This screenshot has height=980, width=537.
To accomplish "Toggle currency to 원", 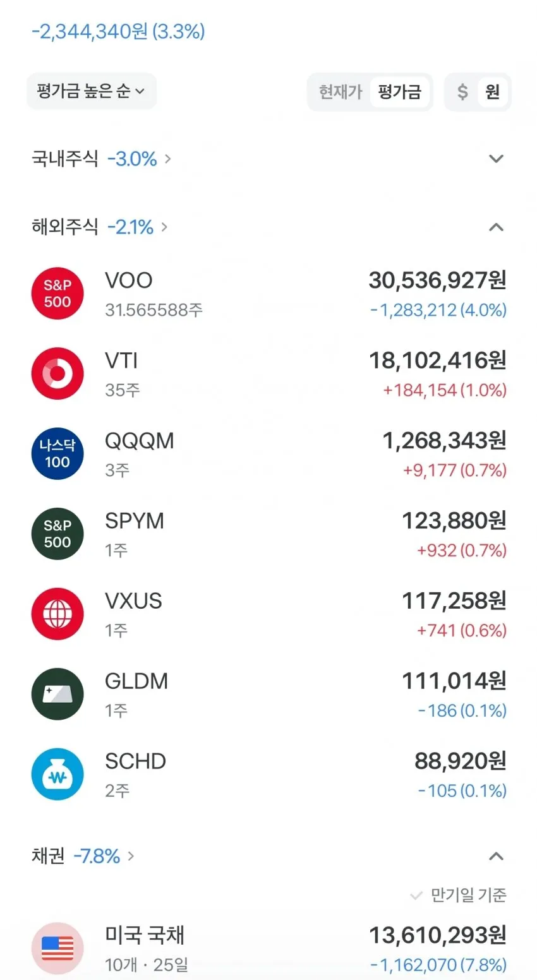I will 493,92.
